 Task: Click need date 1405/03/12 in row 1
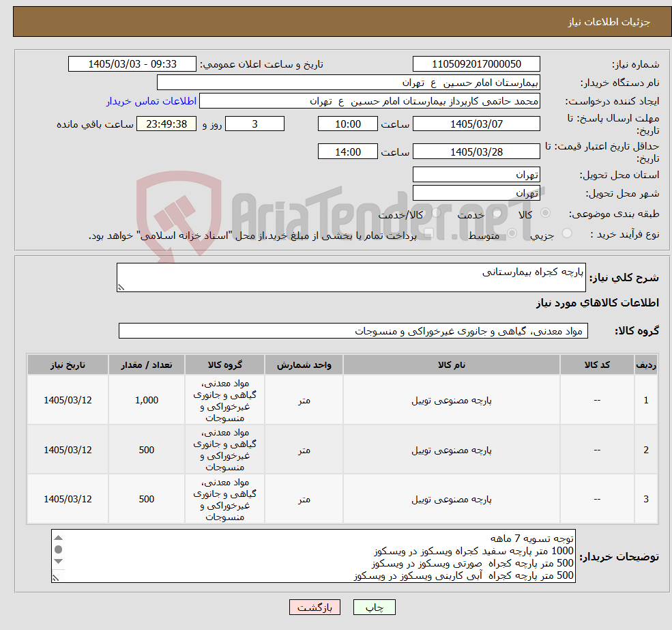pos(68,400)
